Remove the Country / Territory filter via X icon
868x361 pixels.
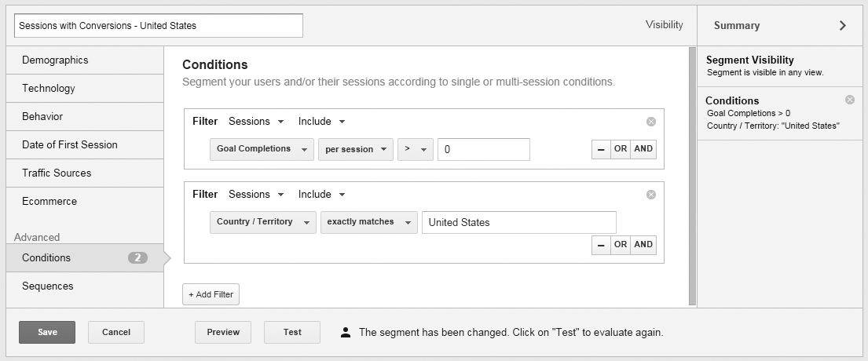pos(650,195)
